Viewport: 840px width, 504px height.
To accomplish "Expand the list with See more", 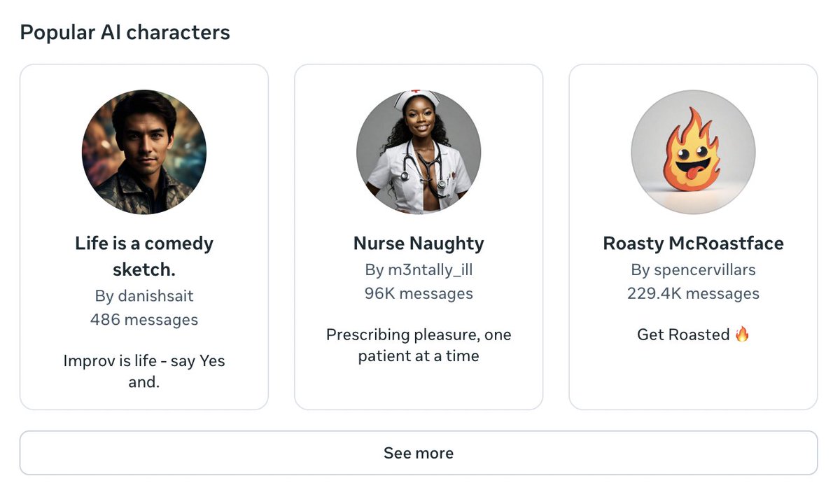I will coord(419,453).
